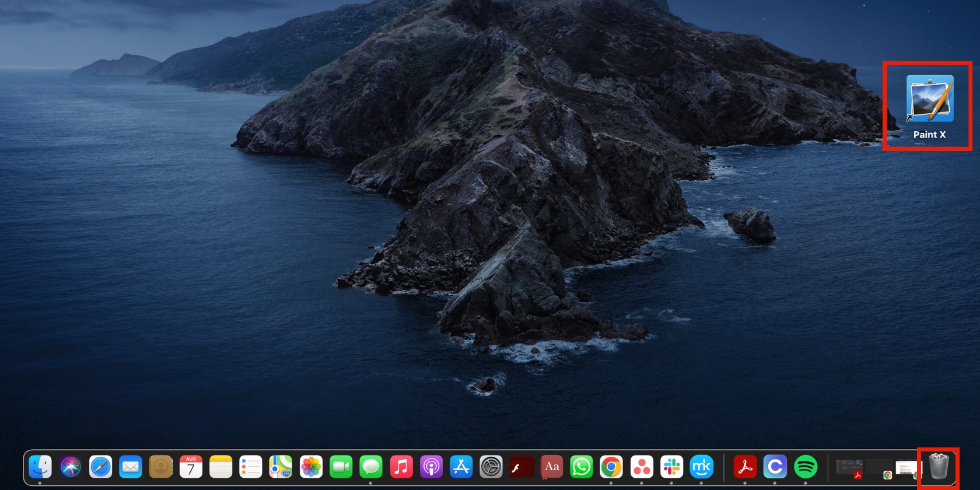Launch the Notes app
The image size is (980, 490).
[x=220, y=467]
